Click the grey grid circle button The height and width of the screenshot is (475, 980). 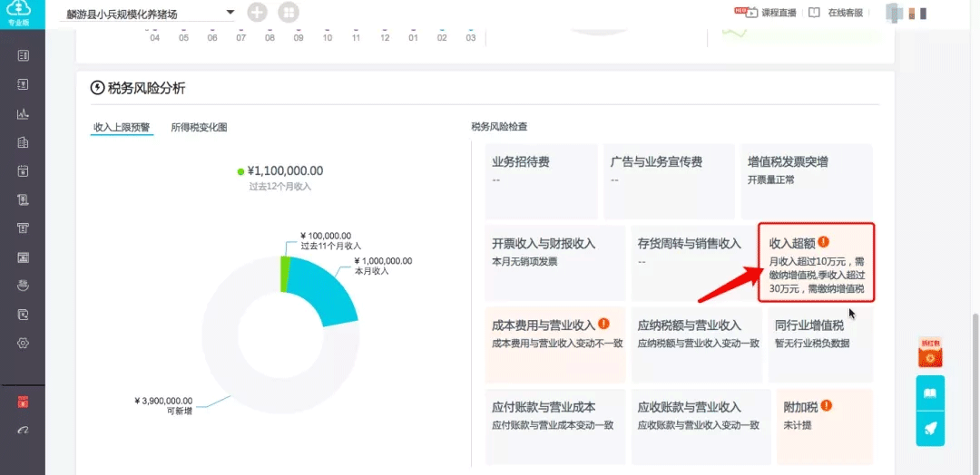[x=289, y=13]
